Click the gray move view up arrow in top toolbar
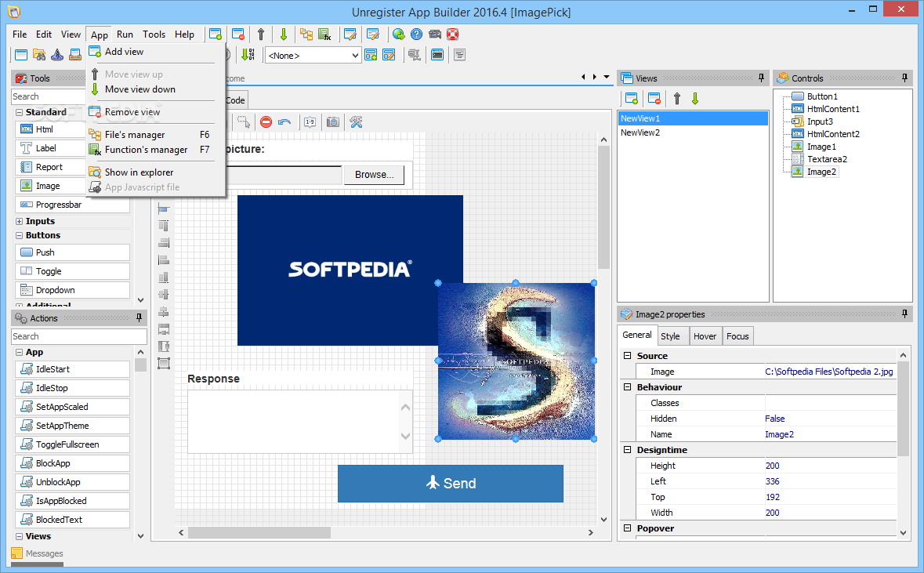This screenshot has height=573, width=924. pos(261,34)
